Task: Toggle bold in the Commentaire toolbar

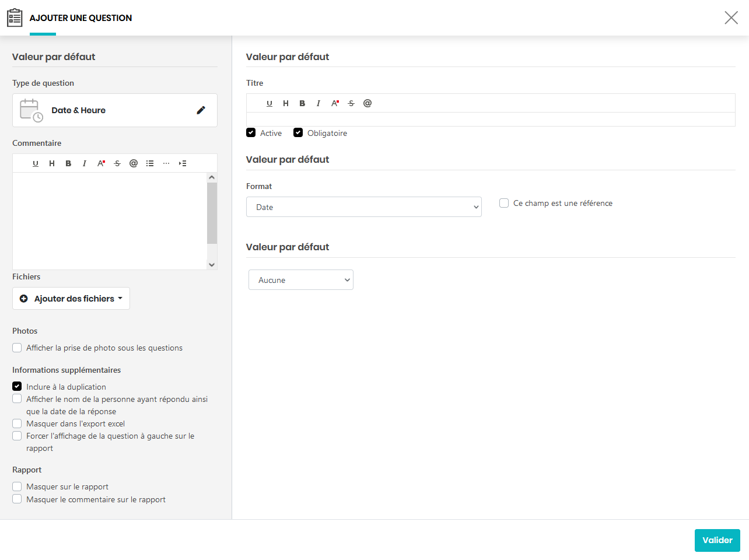Action: coord(68,163)
